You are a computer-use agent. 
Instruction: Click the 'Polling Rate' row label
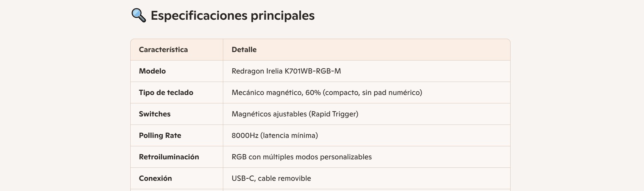pyautogui.click(x=160, y=135)
